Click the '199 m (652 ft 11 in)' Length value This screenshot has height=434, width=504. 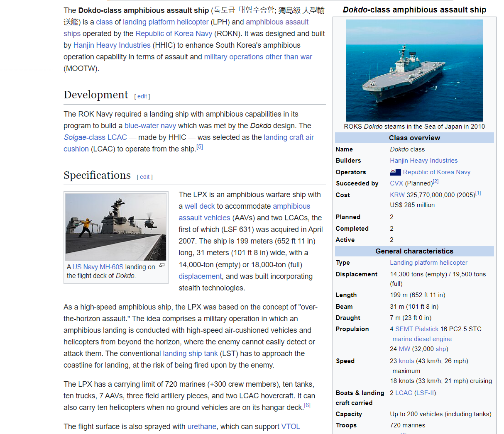click(417, 295)
